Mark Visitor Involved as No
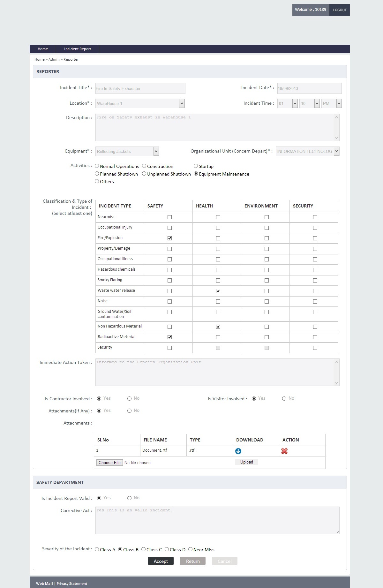 click(x=284, y=398)
